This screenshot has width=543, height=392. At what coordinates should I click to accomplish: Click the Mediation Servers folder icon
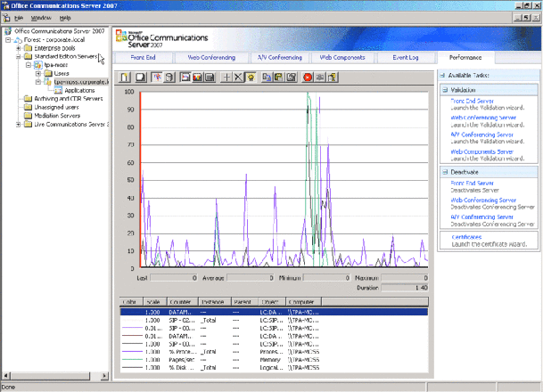(x=28, y=116)
